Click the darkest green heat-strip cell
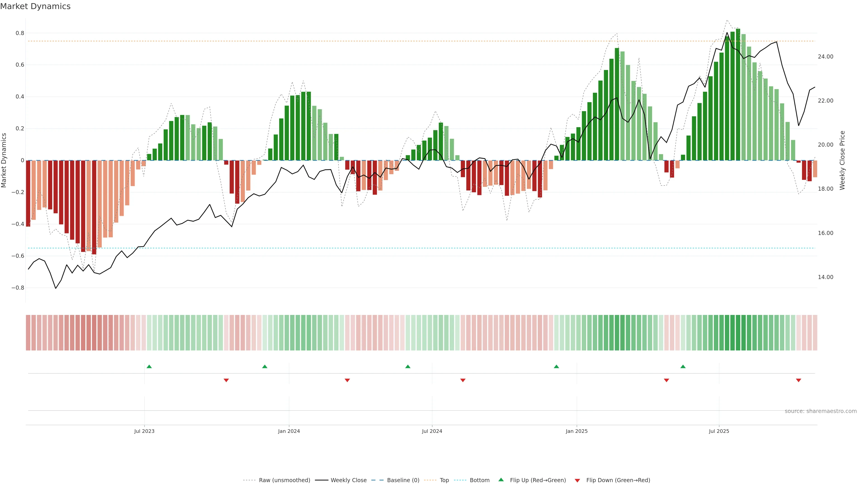868x488 pixels. click(x=738, y=333)
